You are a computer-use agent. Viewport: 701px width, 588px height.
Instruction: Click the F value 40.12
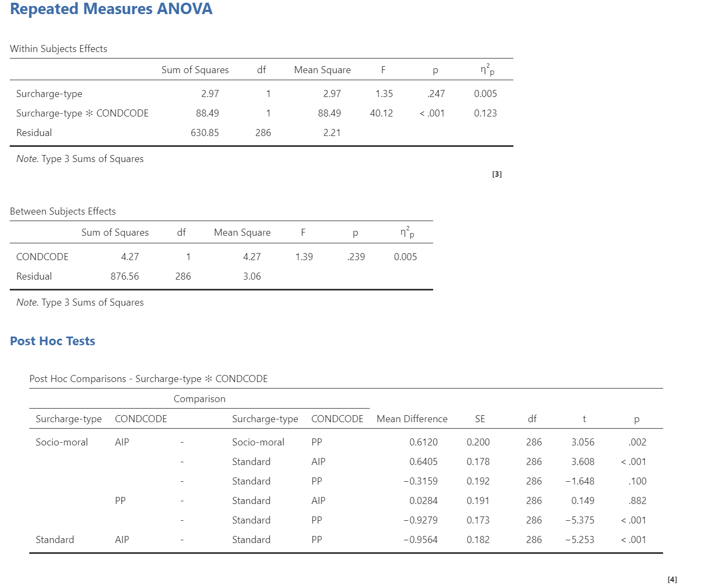[381, 113]
